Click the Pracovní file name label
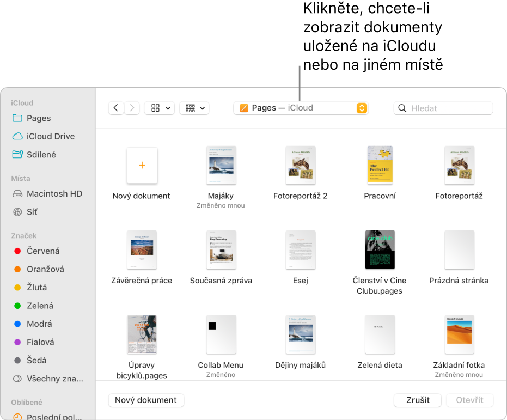507x420 pixels. [x=380, y=196]
